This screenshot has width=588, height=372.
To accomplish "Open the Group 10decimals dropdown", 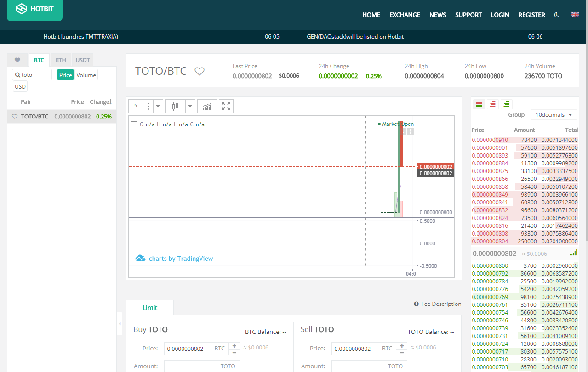I will point(554,115).
